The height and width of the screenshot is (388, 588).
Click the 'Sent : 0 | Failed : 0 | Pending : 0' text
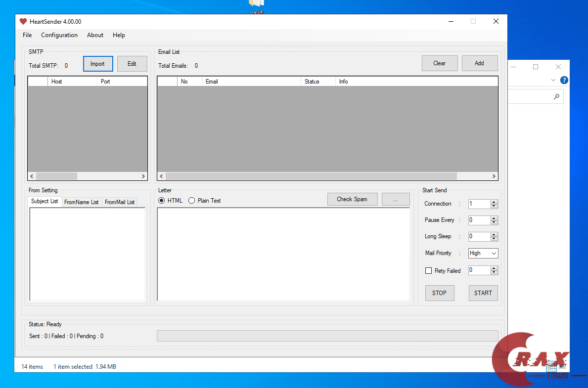(66, 336)
